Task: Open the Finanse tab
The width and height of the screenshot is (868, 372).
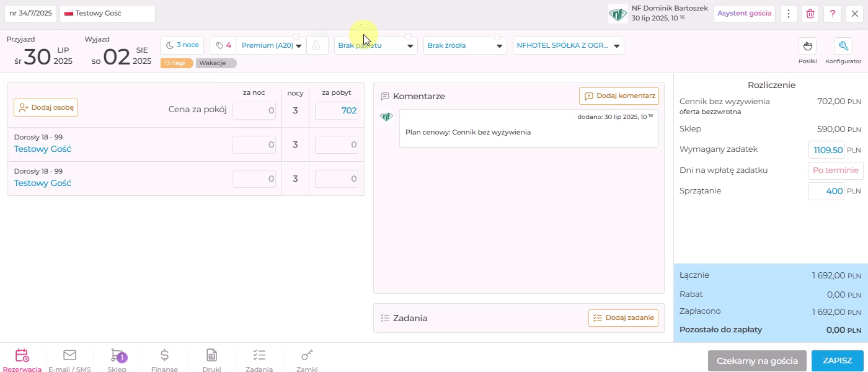Action: coord(164,360)
